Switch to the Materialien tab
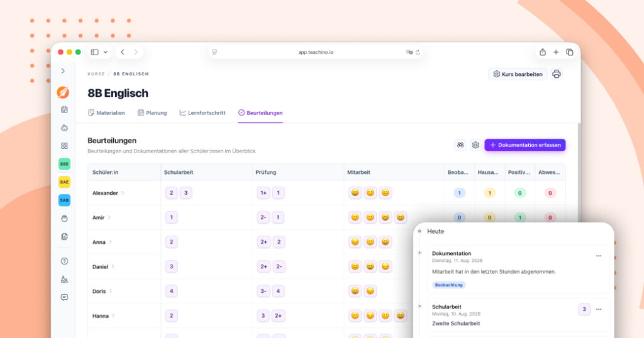 (x=106, y=113)
